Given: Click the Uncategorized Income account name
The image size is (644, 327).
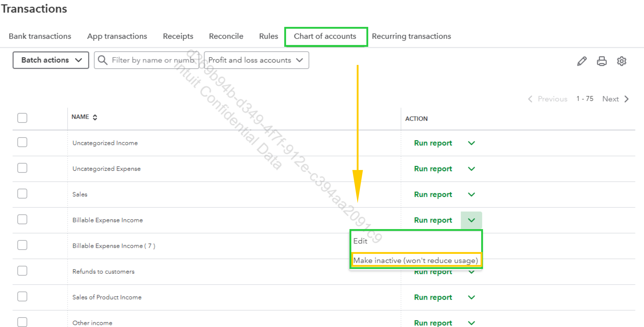Looking at the screenshot, I should [x=105, y=143].
